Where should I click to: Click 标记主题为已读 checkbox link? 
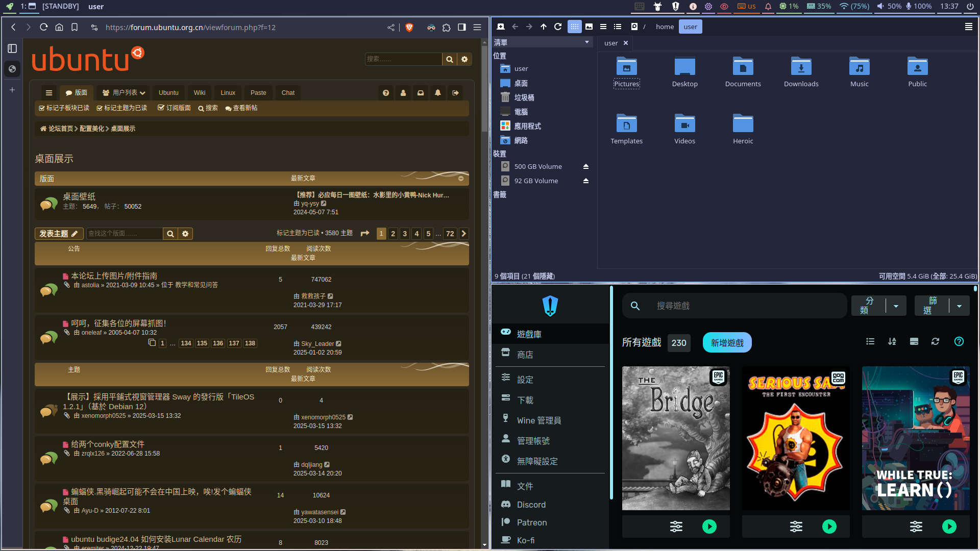click(x=121, y=108)
